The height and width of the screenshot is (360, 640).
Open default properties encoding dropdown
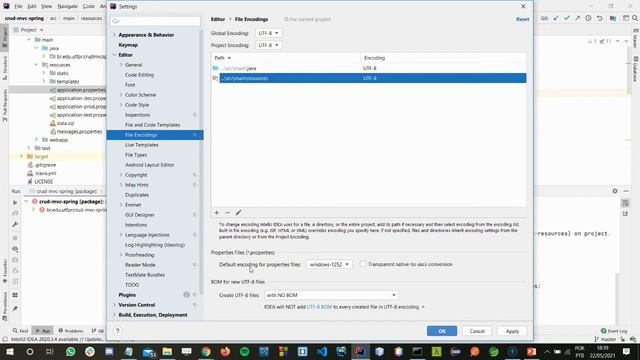329,264
